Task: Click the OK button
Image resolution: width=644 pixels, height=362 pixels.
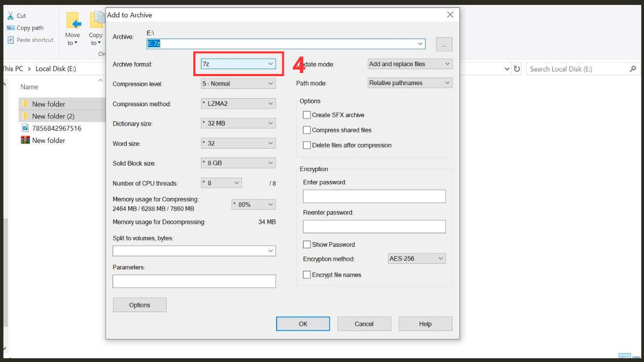Action: pos(303,324)
